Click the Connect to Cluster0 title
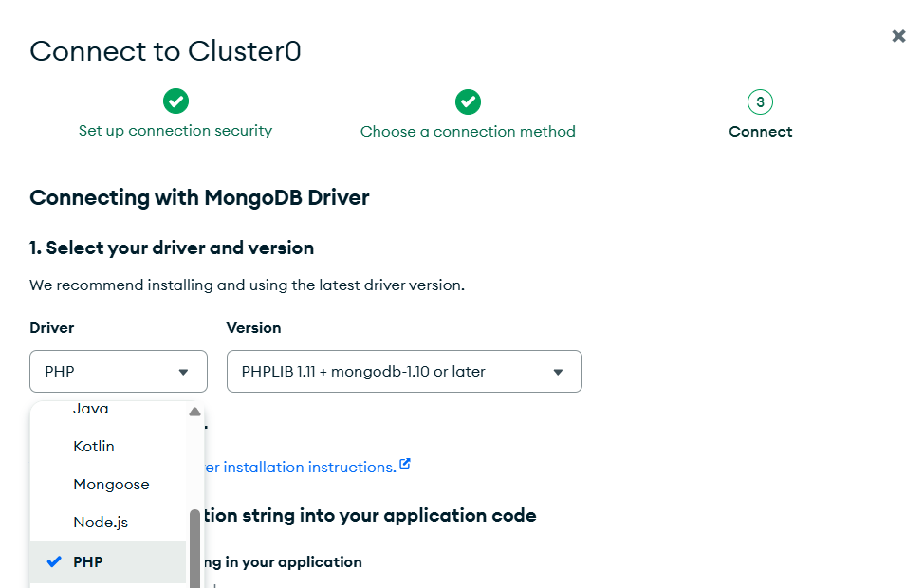This screenshot has height=588, width=923. coord(165,51)
